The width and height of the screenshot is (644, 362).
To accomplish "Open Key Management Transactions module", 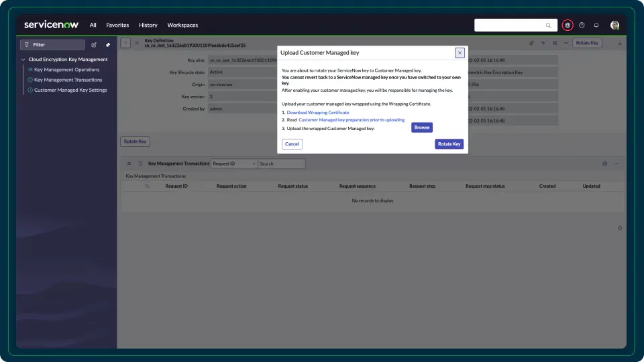I will click(68, 80).
